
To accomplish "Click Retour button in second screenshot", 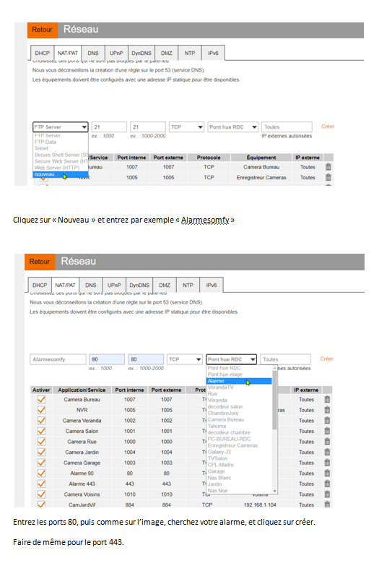I will pos(40,262).
